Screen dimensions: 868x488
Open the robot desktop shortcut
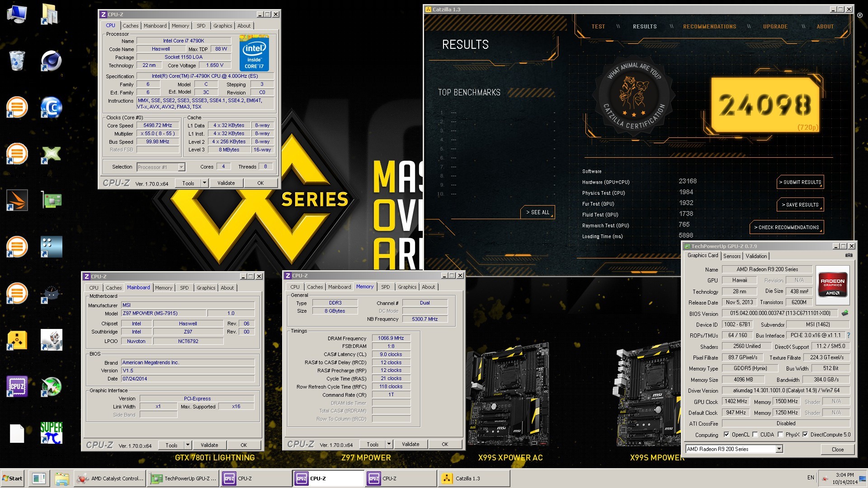point(51,340)
